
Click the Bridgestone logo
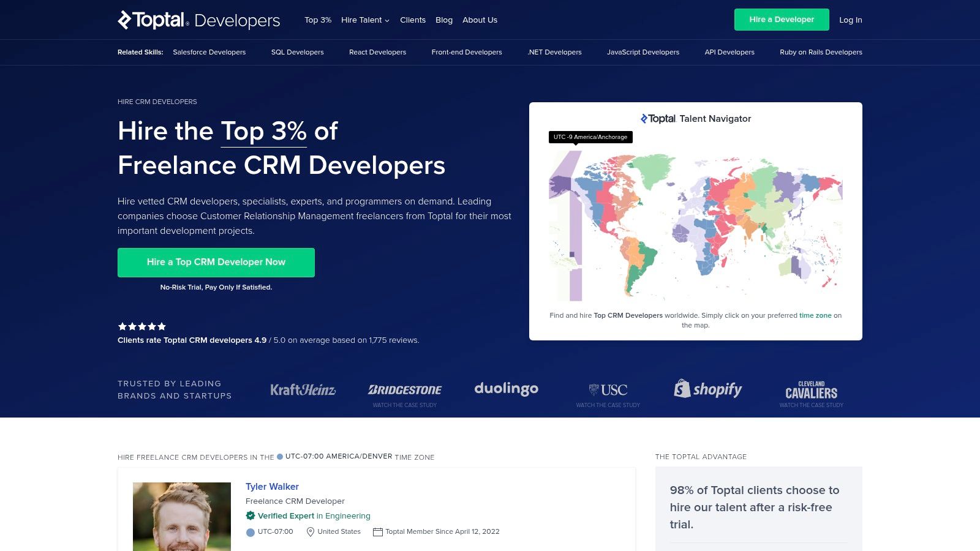click(x=405, y=389)
